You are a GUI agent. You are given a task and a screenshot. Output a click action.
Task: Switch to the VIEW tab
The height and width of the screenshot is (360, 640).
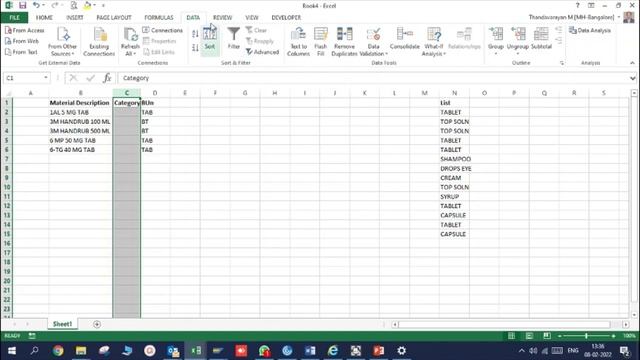(252, 18)
